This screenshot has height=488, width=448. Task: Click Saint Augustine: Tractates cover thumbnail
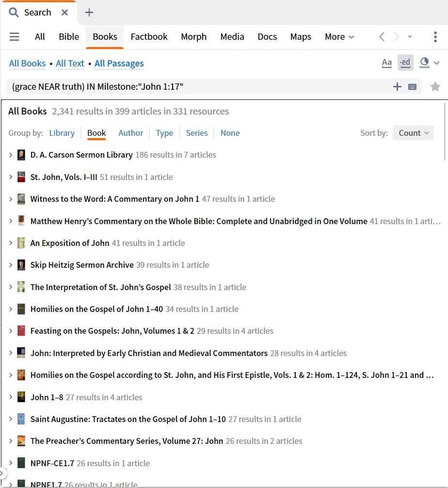(21, 419)
